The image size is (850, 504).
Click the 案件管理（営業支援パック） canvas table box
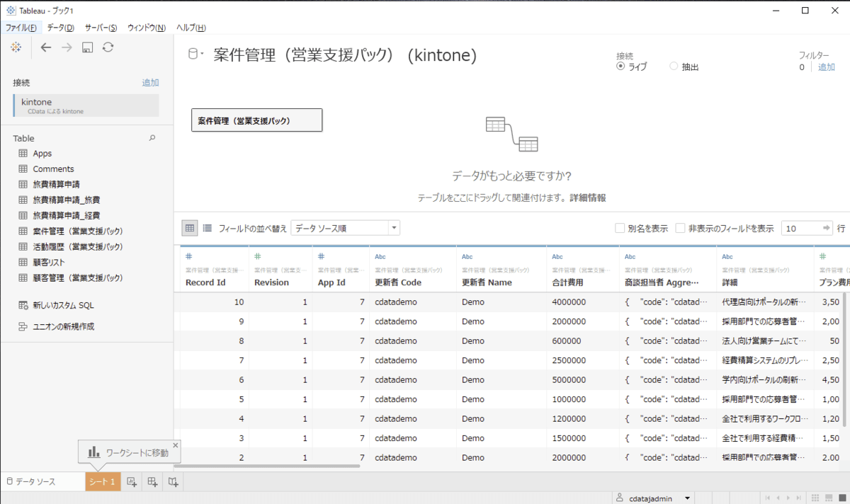pos(257,120)
